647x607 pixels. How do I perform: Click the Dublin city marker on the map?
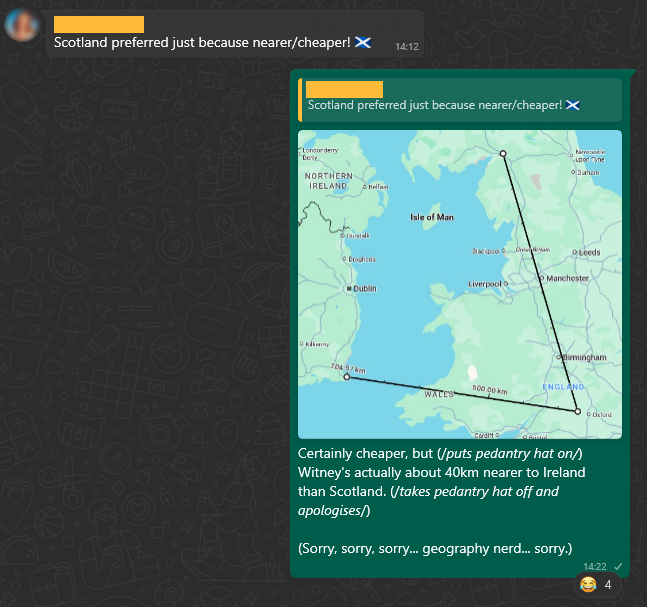[349, 288]
